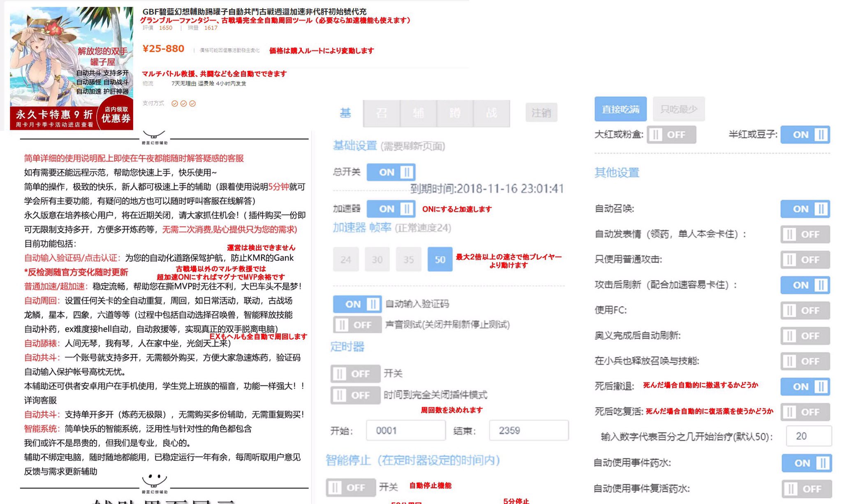Set accelerator frame rate to 35
Screen dimensions: 842x504
click(408, 259)
